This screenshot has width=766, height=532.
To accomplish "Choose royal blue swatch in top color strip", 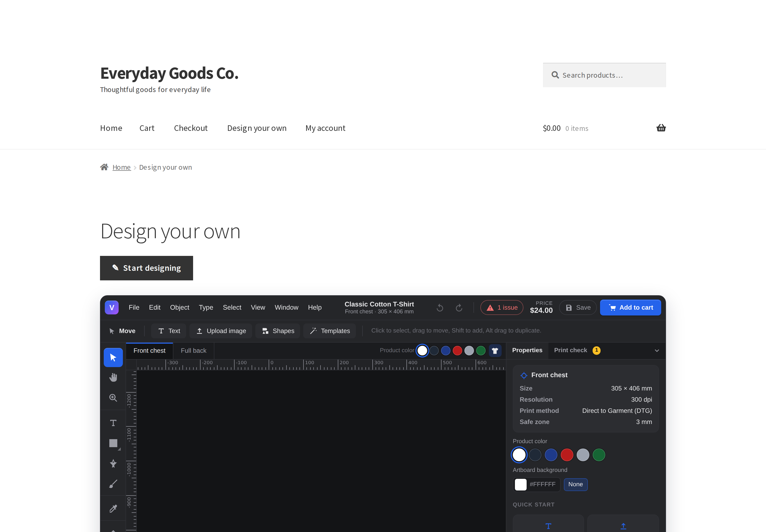I will [446, 351].
